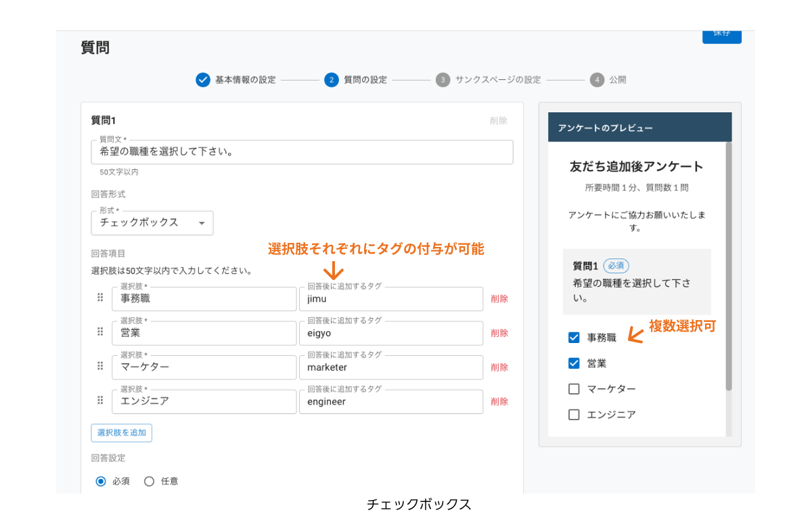812x523 pixels.
Task: Select 必須 radio button
Action: coord(101,482)
